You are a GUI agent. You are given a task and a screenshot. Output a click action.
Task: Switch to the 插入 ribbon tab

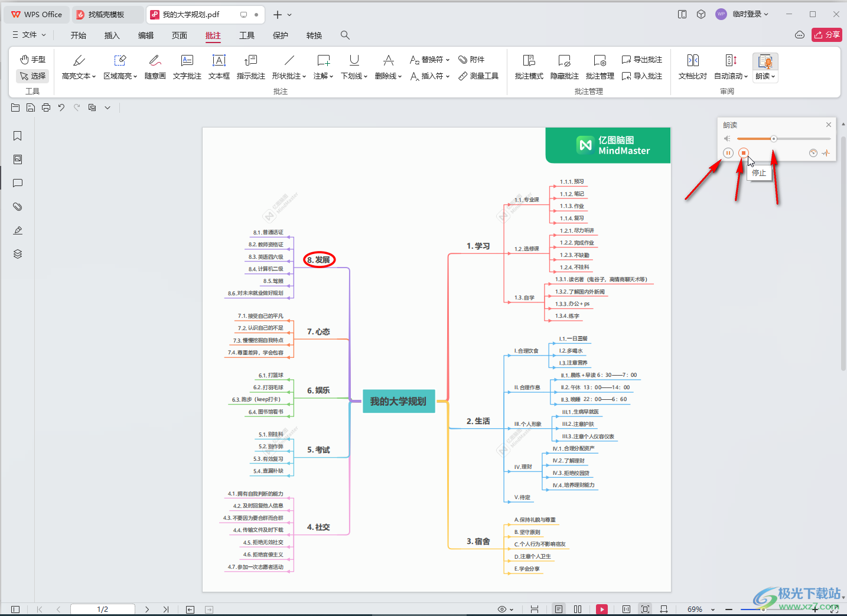112,35
